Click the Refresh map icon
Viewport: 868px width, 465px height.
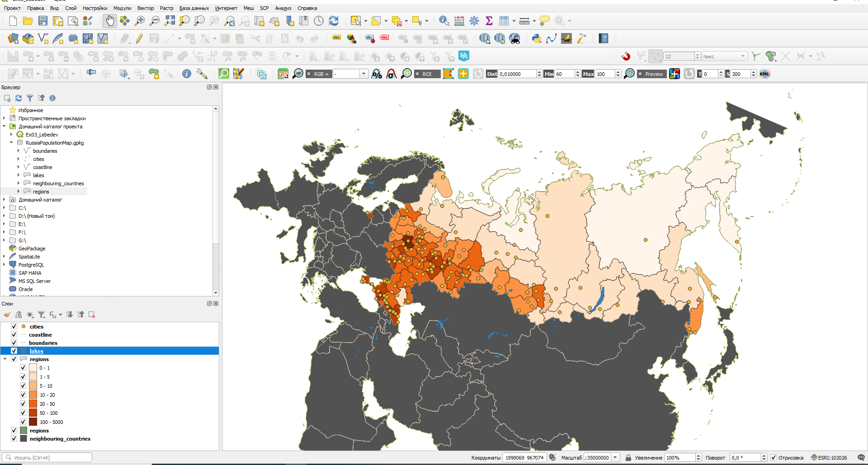coord(334,21)
